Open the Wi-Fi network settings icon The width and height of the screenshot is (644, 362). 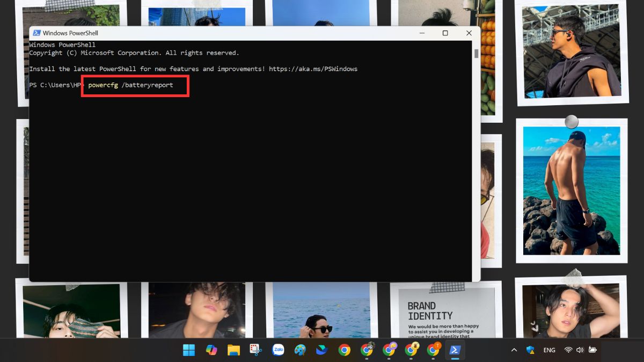pos(568,350)
